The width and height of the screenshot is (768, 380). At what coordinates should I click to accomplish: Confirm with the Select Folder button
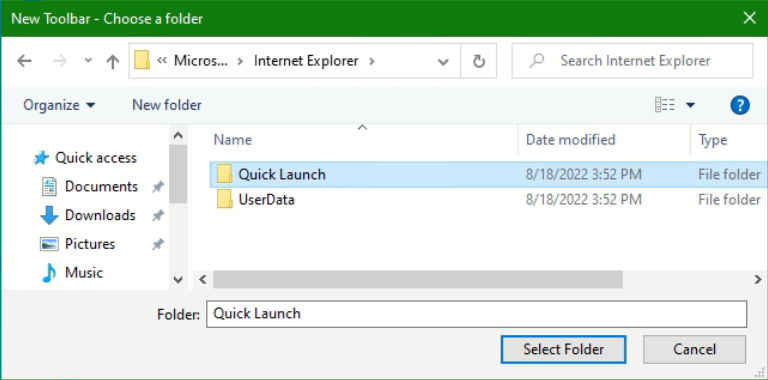[x=563, y=349]
